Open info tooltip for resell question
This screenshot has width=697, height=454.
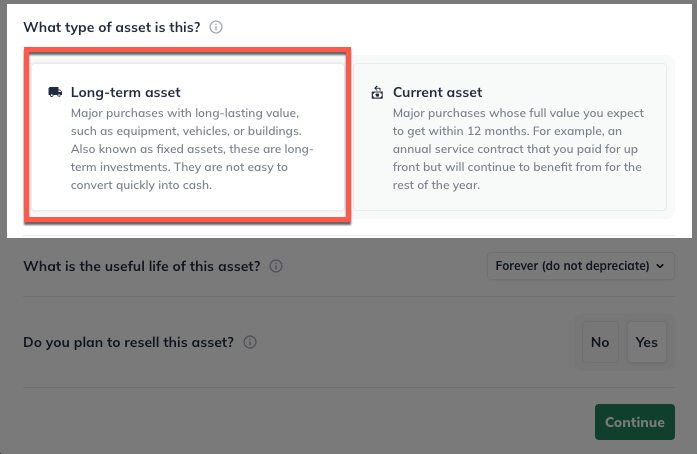[x=250, y=342]
